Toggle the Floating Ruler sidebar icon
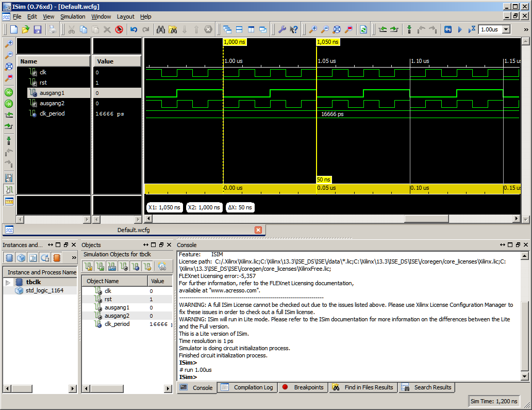532x410 pixels. 9,201
